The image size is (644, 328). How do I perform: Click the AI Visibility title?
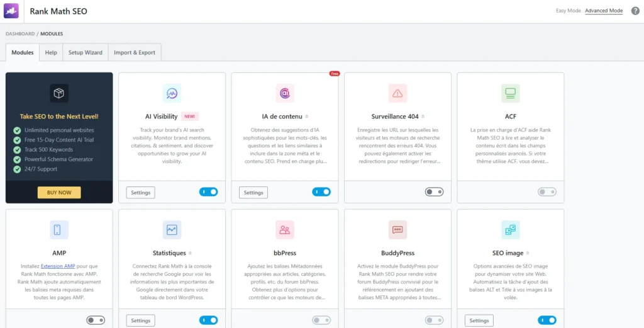162,116
